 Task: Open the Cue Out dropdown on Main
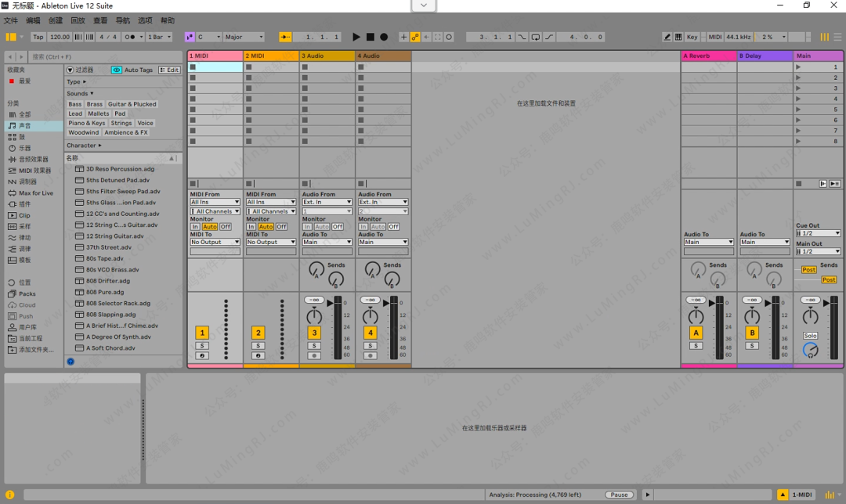click(818, 233)
